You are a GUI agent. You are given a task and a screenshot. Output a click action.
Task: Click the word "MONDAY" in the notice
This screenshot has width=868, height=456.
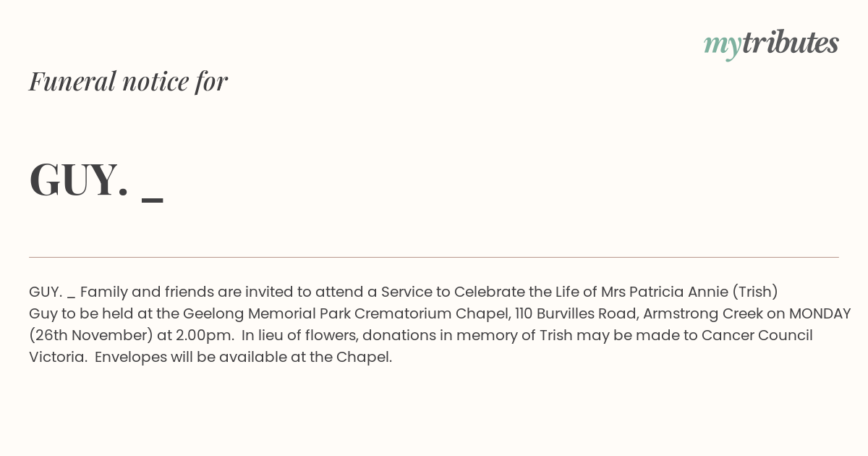tap(820, 314)
